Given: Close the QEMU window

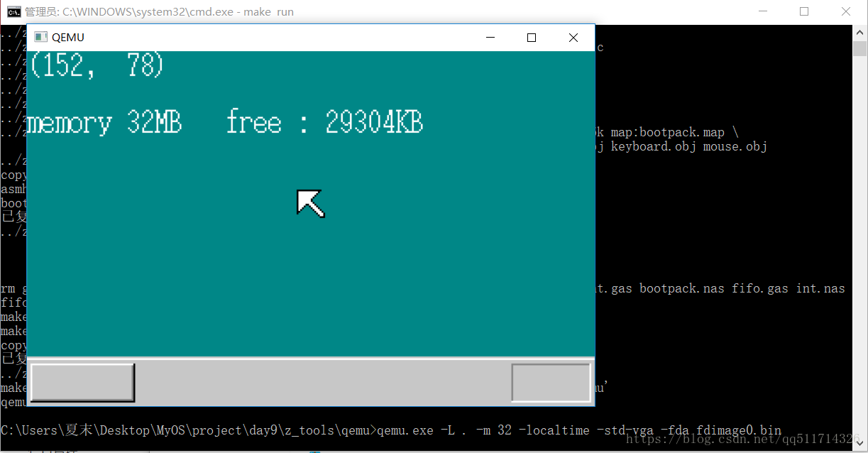Looking at the screenshot, I should pyautogui.click(x=573, y=38).
